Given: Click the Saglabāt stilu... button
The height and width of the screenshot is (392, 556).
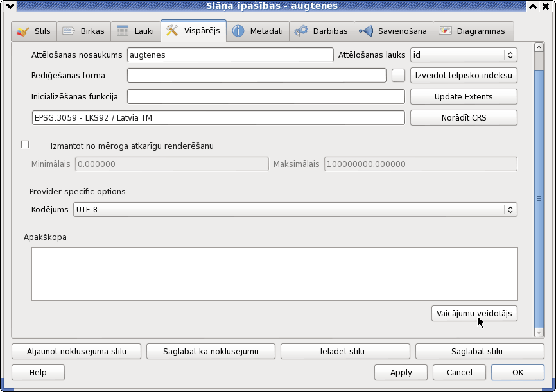Looking at the screenshot, I should [x=480, y=351].
